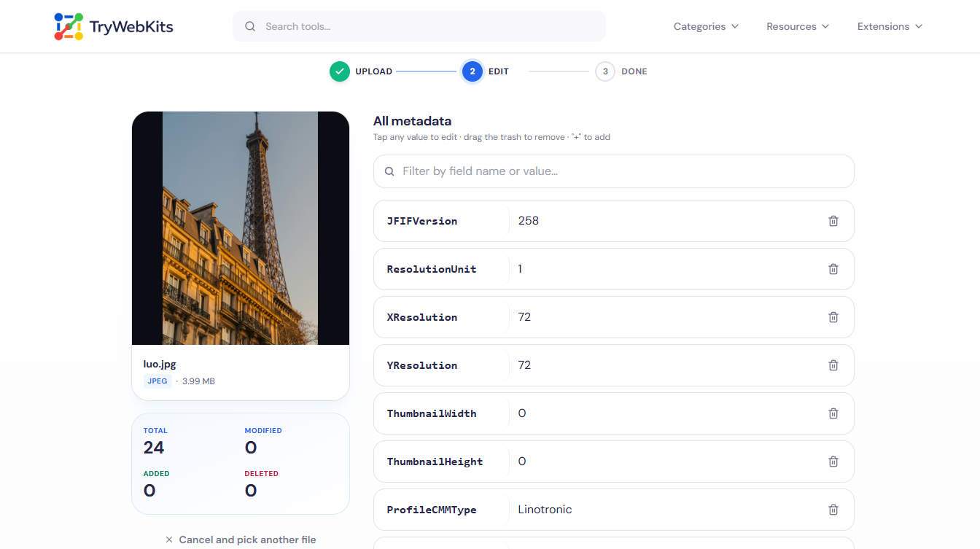Edit the YResolution value 72
Image resolution: width=980 pixels, height=549 pixels.
[524, 365]
